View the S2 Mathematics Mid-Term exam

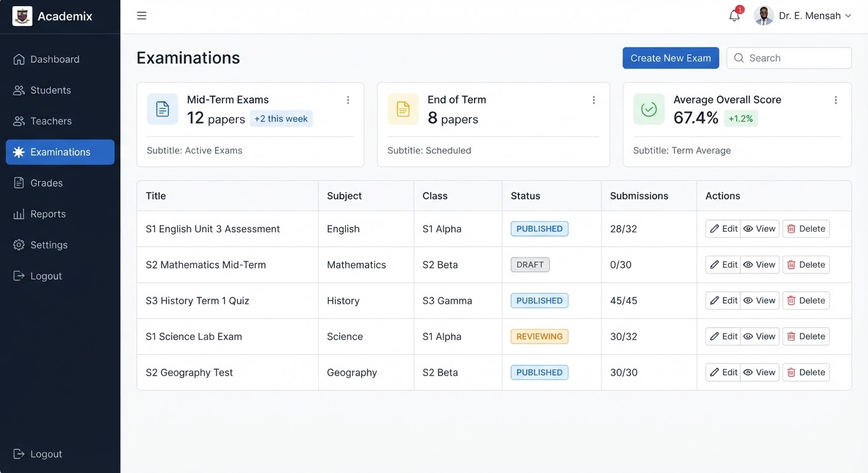coord(759,265)
